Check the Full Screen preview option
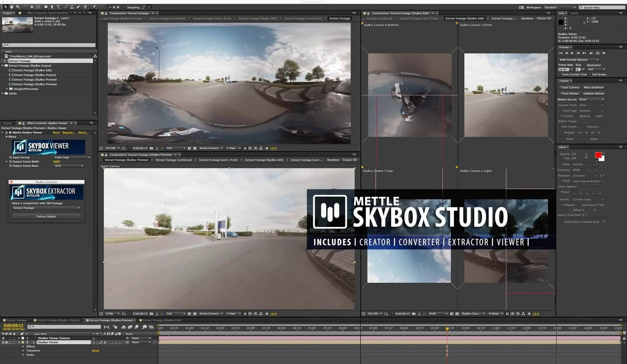This screenshot has height=364, width=627. [590, 74]
